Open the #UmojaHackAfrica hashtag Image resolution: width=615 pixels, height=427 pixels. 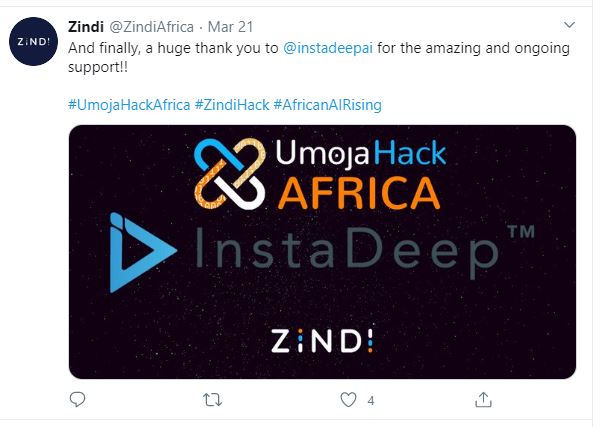pos(129,105)
